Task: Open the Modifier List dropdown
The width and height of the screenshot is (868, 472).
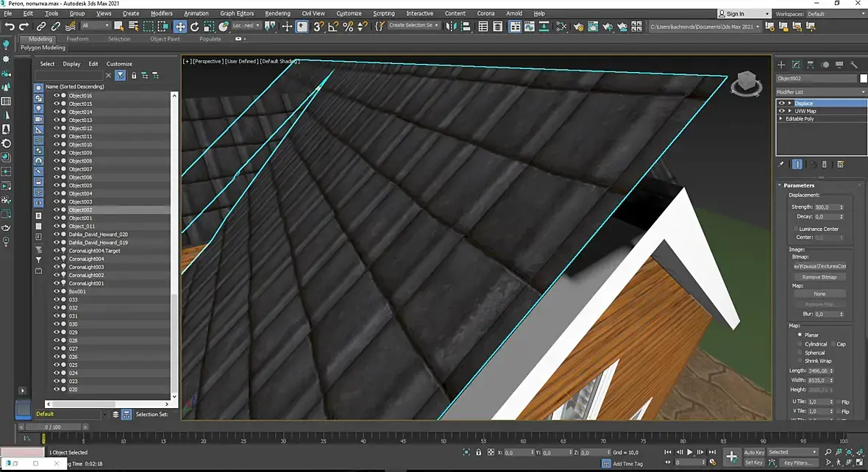Action: [x=822, y=92]
